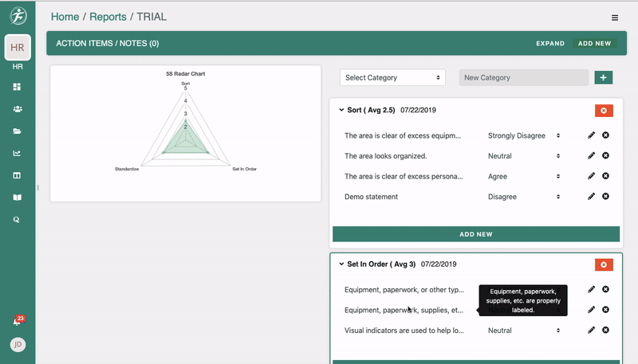The height and width of the screenshot is (364, 638).
Task: Open the people/users icon in sidebar
Action: click(17, 109)
